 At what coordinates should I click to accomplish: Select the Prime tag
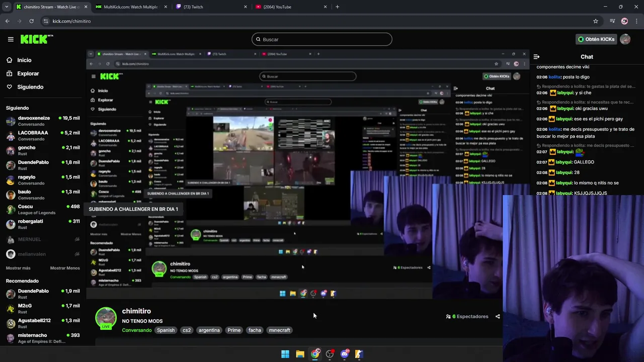click(x=234, y=330)
